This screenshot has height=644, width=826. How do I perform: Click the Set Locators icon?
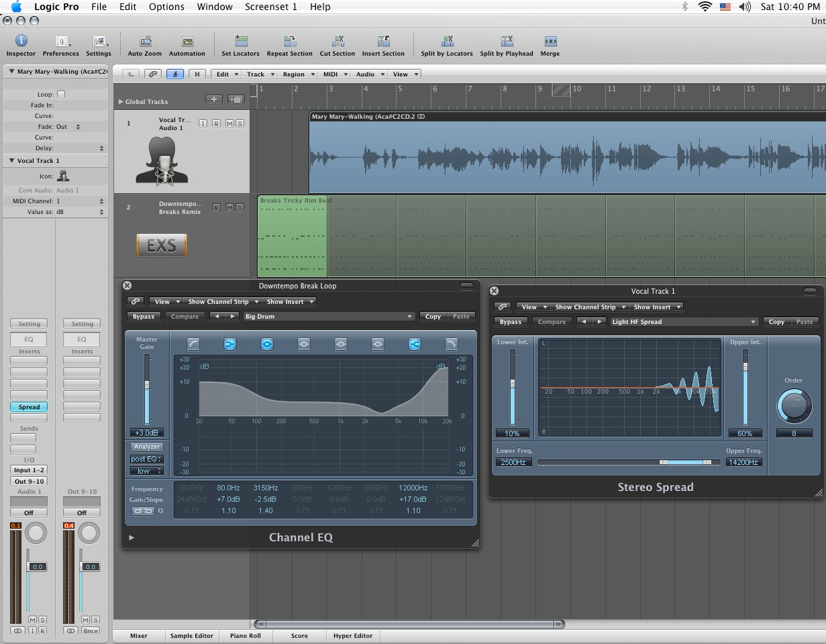click(241, 42)
